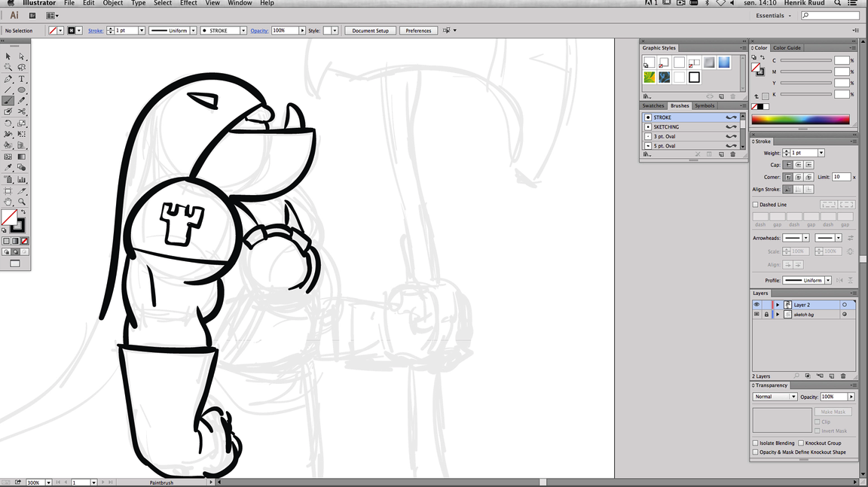Screen dimensions: 868x487
Task: Check the Knockout Group option
Action: (801, 443)
